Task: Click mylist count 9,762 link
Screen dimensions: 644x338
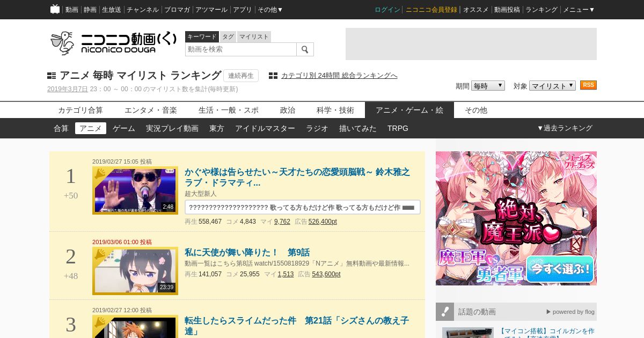Action: (x=282, y=222)
